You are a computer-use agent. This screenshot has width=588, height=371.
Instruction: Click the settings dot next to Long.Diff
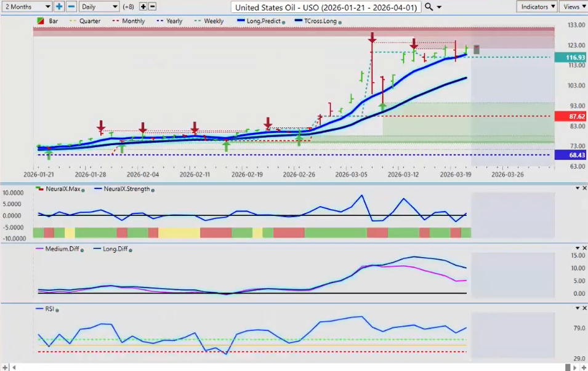coord(131,250)
